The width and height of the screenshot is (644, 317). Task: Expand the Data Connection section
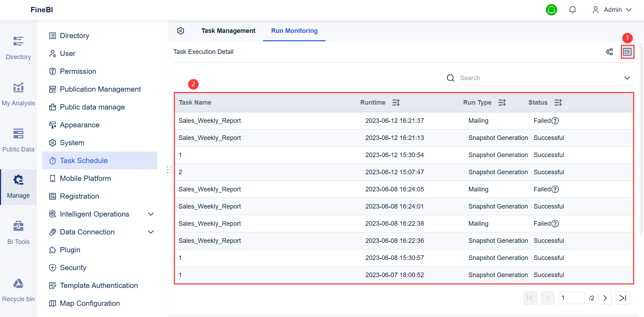151,232
